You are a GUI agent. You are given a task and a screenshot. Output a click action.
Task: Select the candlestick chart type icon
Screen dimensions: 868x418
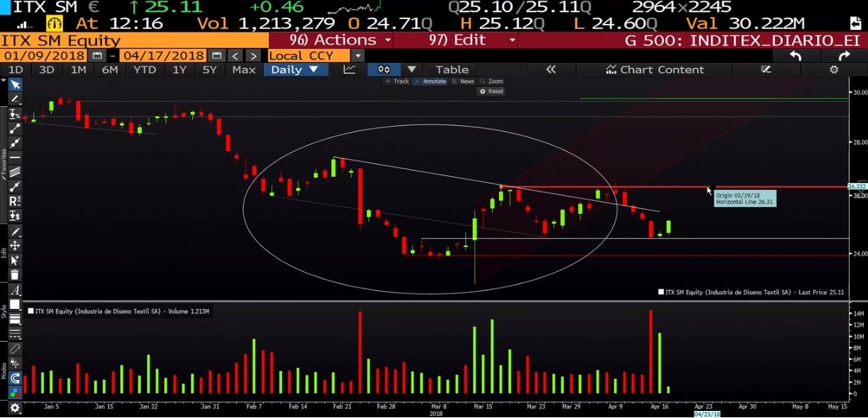384,69
